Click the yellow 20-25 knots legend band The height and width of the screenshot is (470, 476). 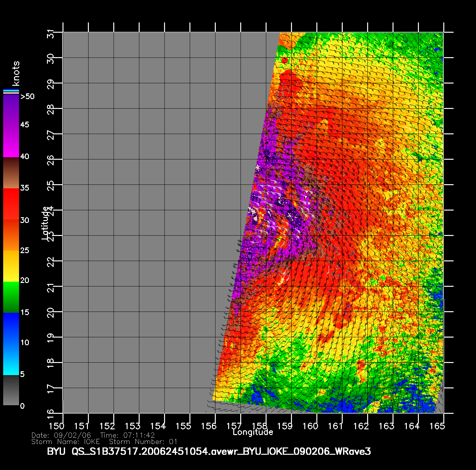tap(11, 266)
